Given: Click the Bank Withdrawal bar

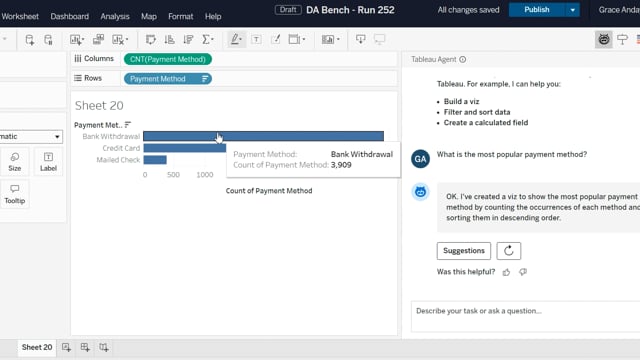Looking at the screenshot, I should click(x=263, y=136).
